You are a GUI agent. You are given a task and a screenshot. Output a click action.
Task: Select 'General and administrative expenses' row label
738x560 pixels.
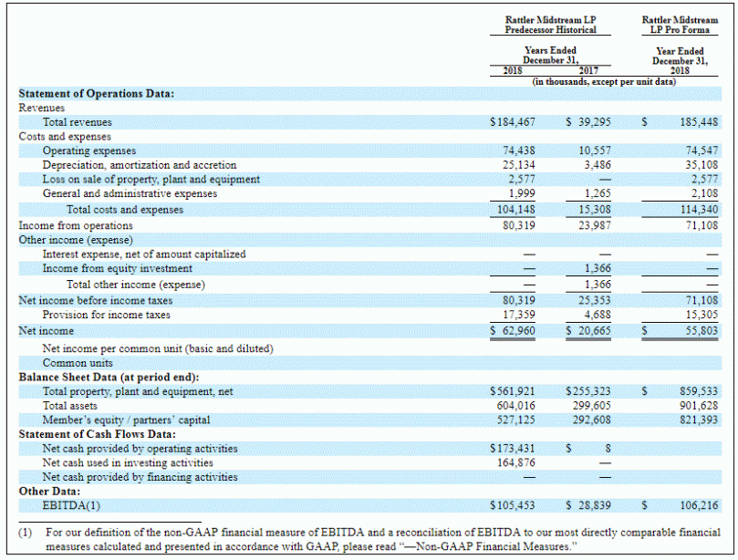pyautogui.click(x=130, y=193)
